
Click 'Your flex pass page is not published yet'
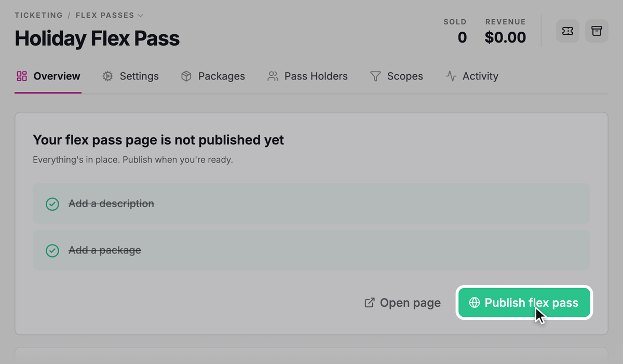(x=158, y=140)
